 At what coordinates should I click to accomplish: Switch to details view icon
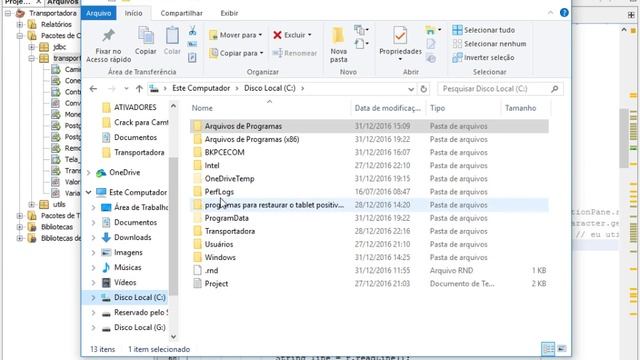(x=548, y=349)
